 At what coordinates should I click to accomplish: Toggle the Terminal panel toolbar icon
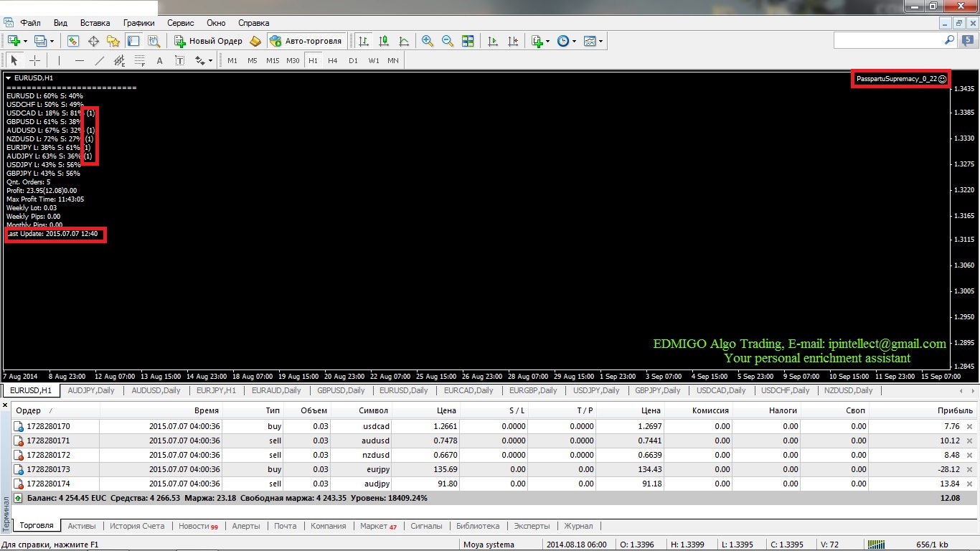133,41
